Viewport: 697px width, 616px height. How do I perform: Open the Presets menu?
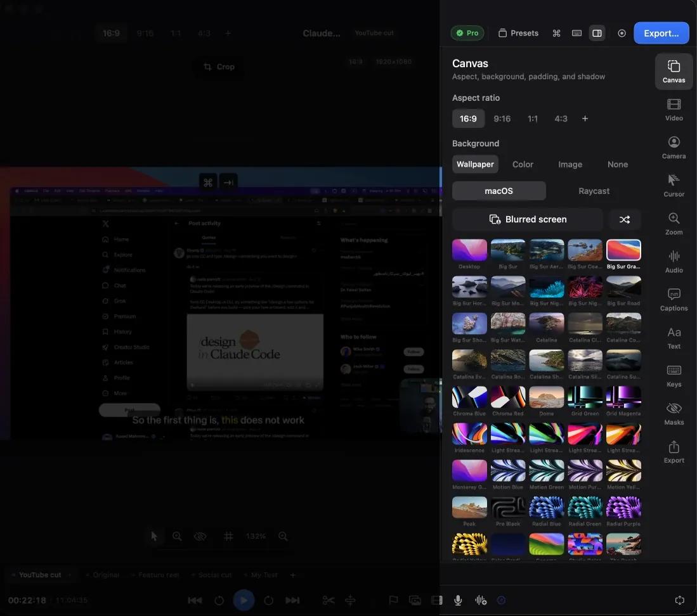tap(518, 34)
